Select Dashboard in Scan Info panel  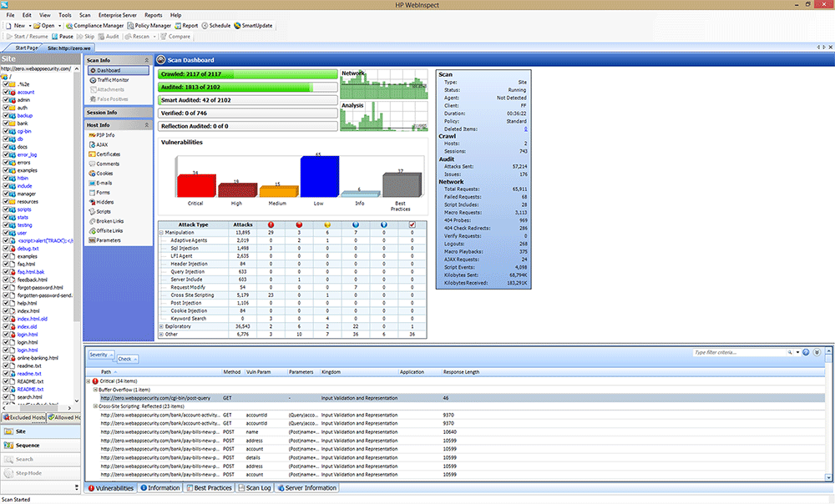pos(119,70)
